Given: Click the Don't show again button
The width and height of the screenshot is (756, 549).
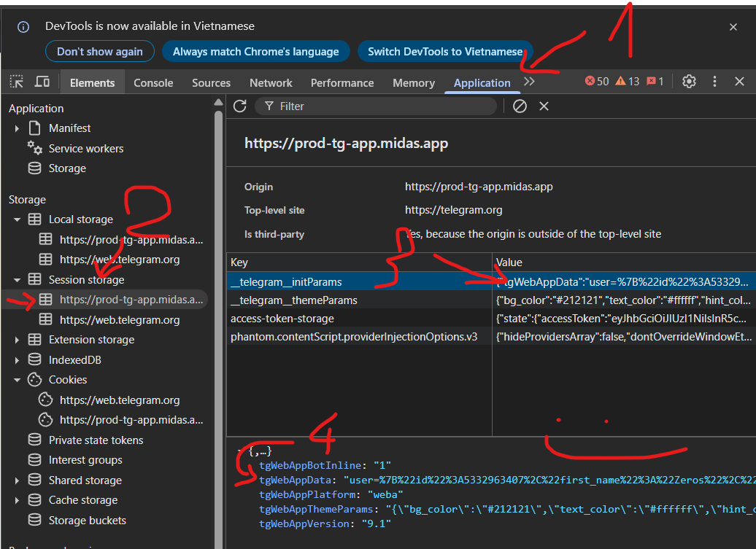Looking at the screenshot, I should coord(100,52).
